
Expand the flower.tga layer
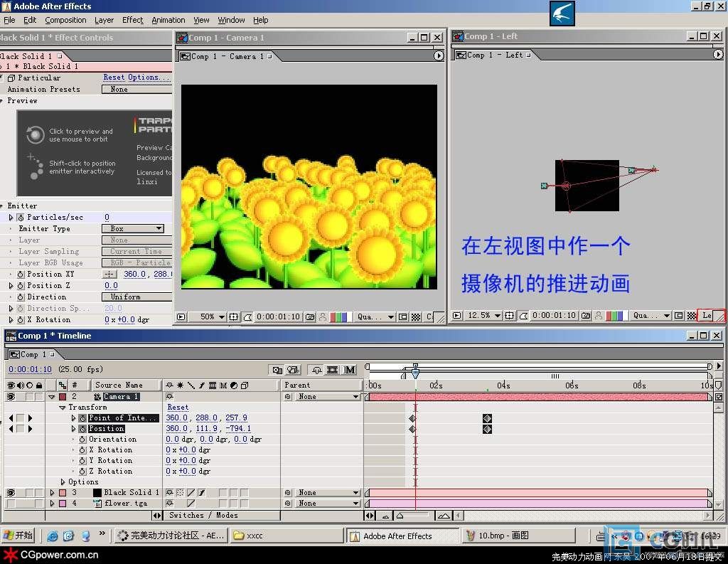coord(52,503)
